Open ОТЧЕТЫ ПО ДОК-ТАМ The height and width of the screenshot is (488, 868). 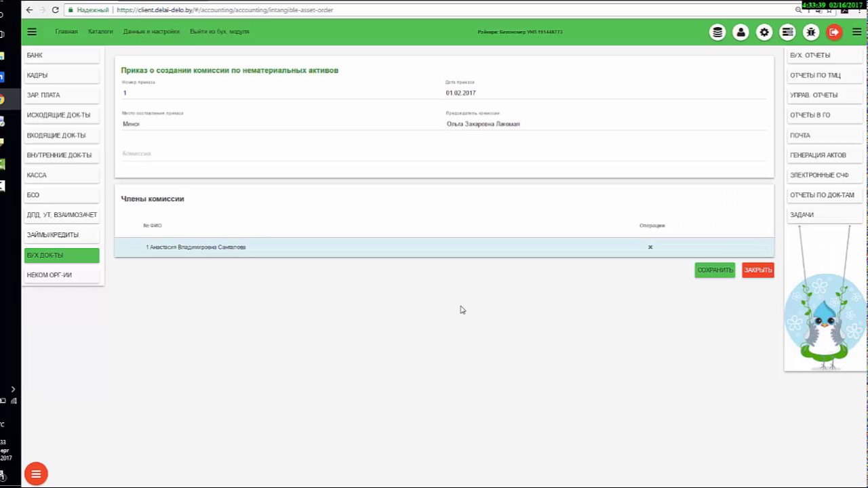pyautogui.click(x=825, y=195)
